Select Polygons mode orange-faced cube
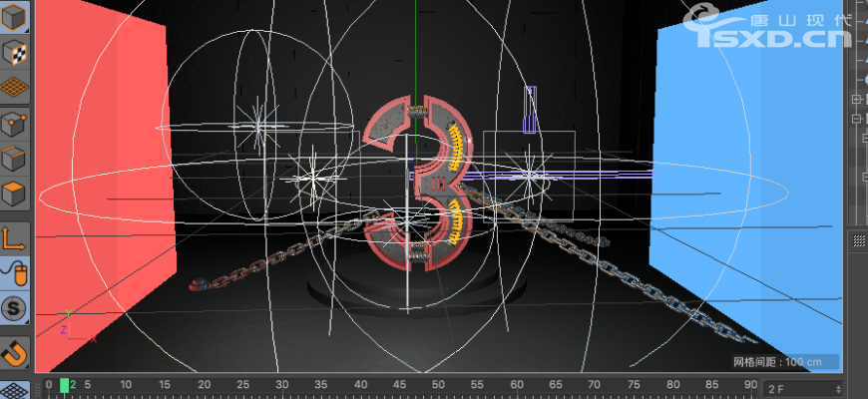 click(14, 195)
